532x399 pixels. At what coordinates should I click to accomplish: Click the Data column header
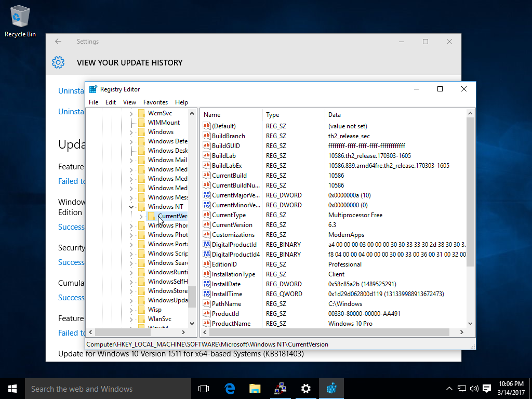(x=395, y=115)
